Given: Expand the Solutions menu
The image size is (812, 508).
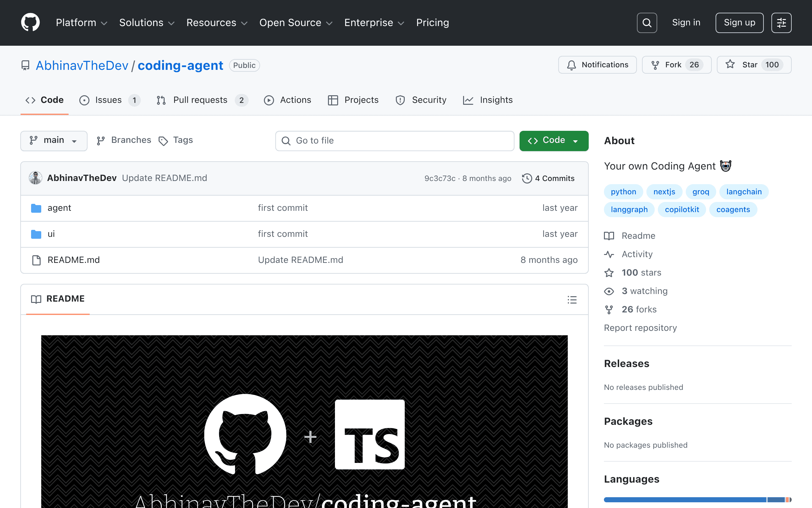Looking at the screenshot, I should tap(147, 23).
